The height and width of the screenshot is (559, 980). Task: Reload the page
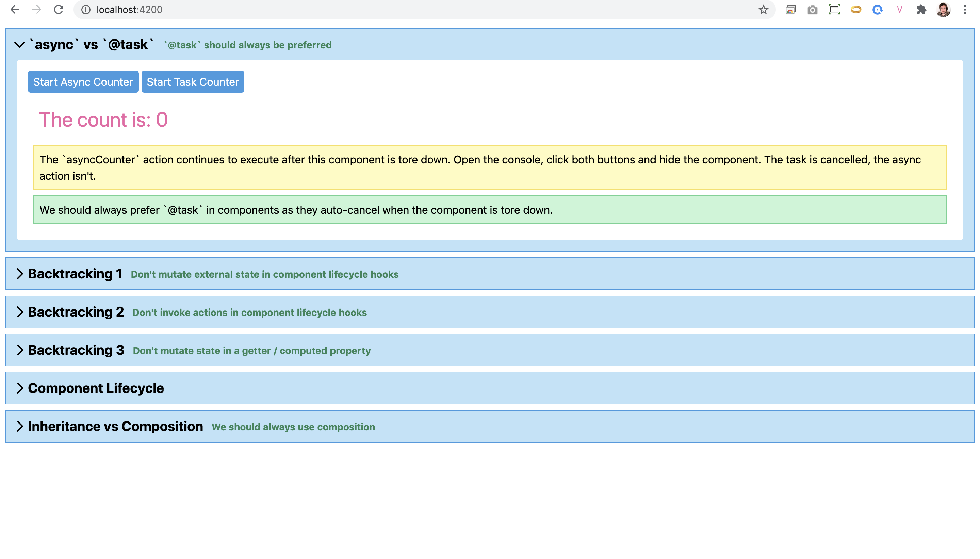pos(58,10)
